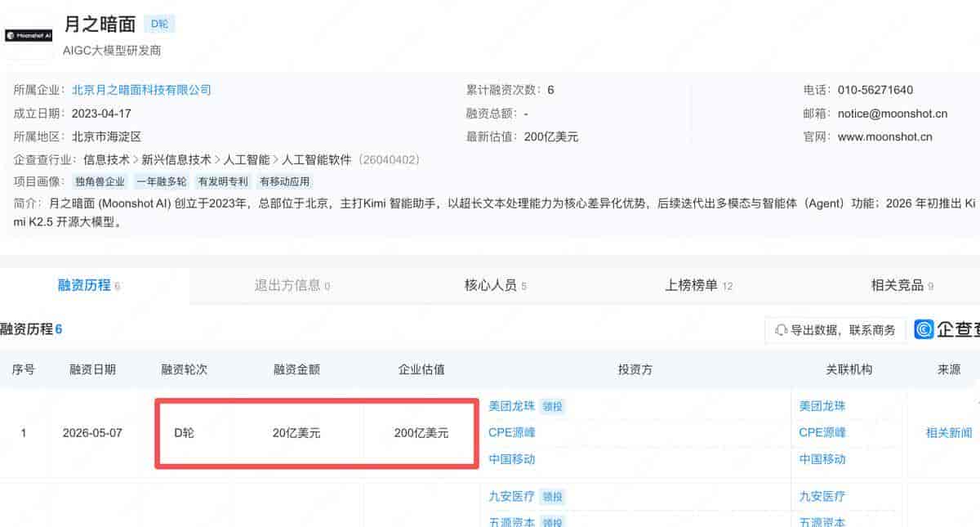Screen dimensions: 980x527
Task: Click the AIGC大模型研发商 subtitle
Action: coord(112,51)
